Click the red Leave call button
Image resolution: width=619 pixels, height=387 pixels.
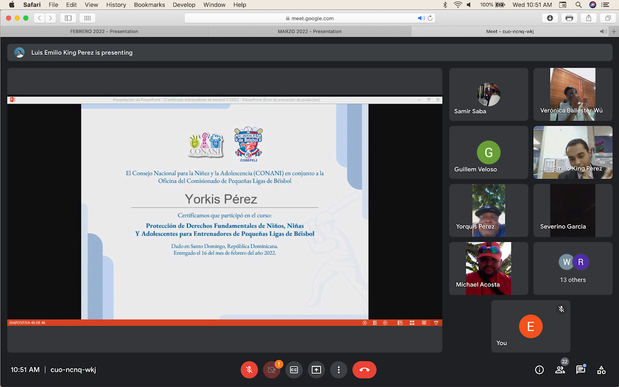(x=364, y=370)
